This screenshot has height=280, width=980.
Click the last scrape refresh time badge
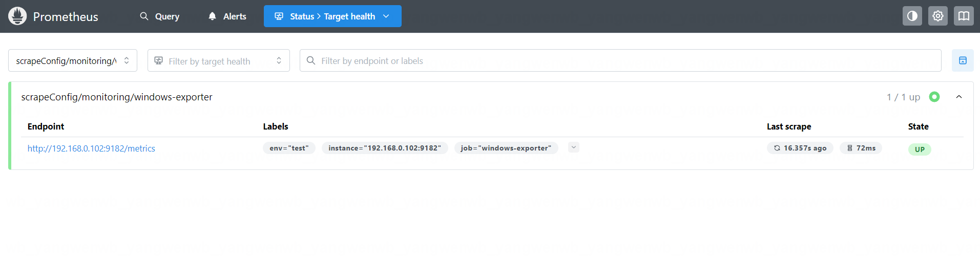coord(800,148)
